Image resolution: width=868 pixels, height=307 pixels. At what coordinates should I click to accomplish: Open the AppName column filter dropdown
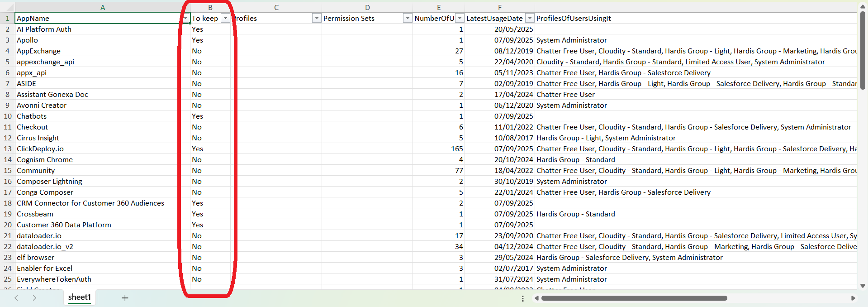(185, 19)
